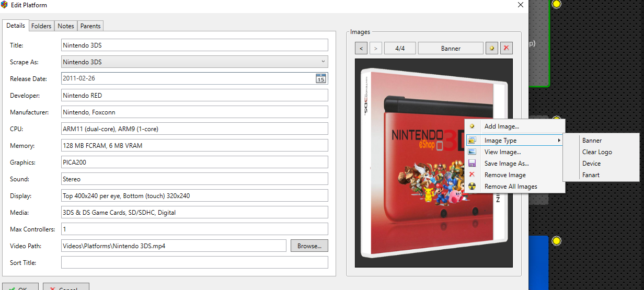Viewport: 644px width, 290px height.
Task: Open the Notes tab
Action: [x=66, y=26]
